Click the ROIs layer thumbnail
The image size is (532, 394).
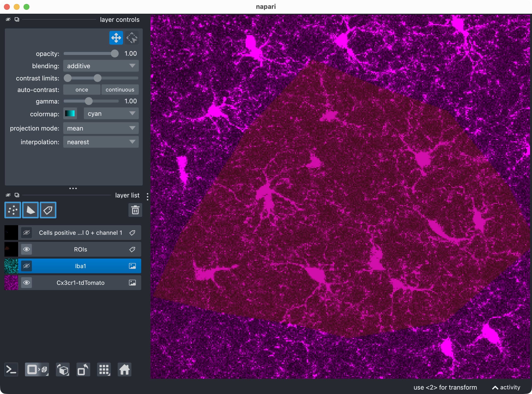click(x=11, y=249)
